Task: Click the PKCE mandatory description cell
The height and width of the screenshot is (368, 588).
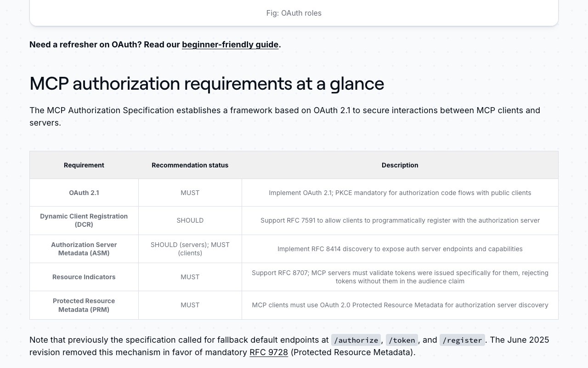Action: tap(400, 193)
